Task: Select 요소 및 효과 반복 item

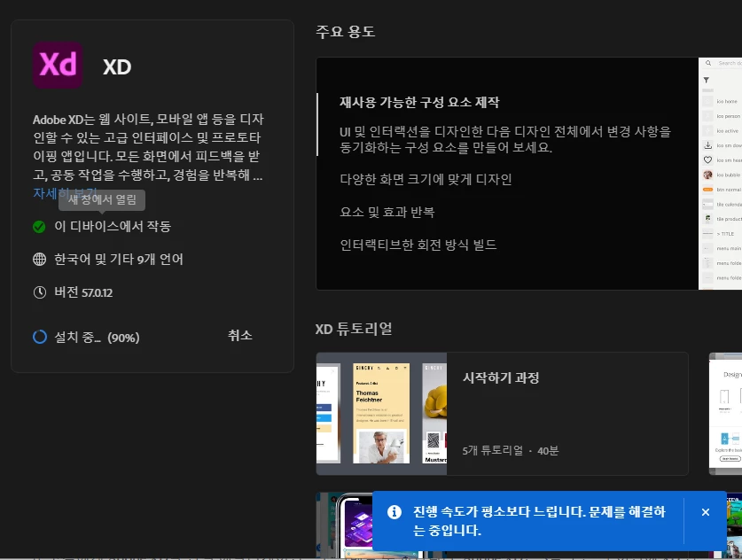Action: [387, 212]
